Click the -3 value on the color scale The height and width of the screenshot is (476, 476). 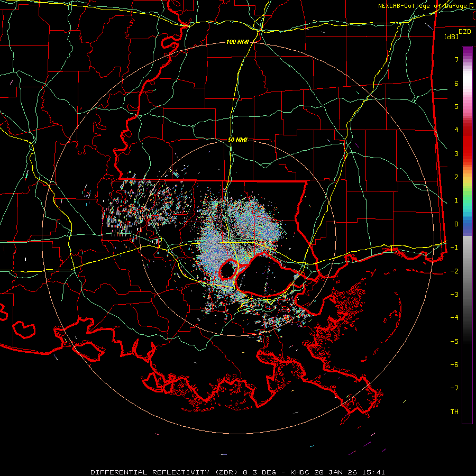454,295
